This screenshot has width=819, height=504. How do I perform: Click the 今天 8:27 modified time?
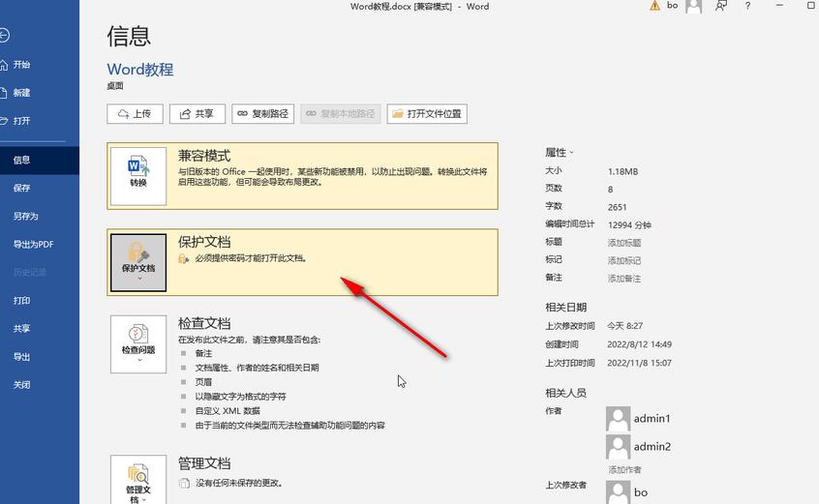pyautogui.click(x=624, y=326)
